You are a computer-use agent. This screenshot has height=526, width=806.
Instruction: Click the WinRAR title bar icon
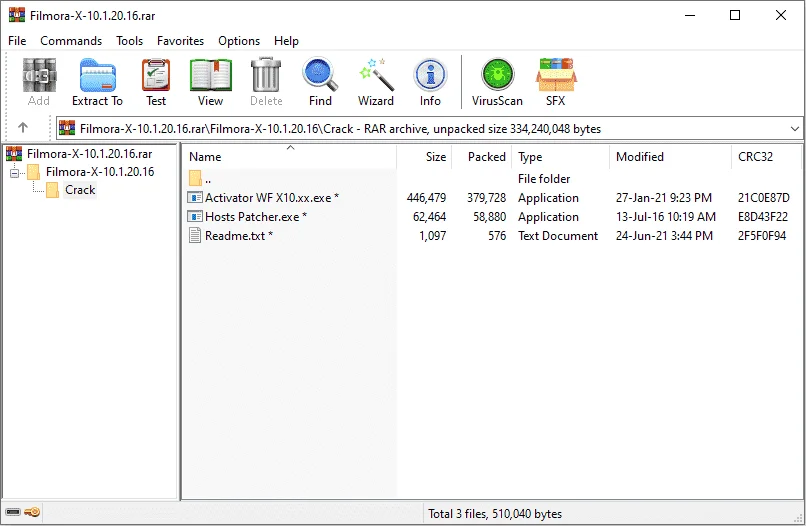(x=16, y=15)
